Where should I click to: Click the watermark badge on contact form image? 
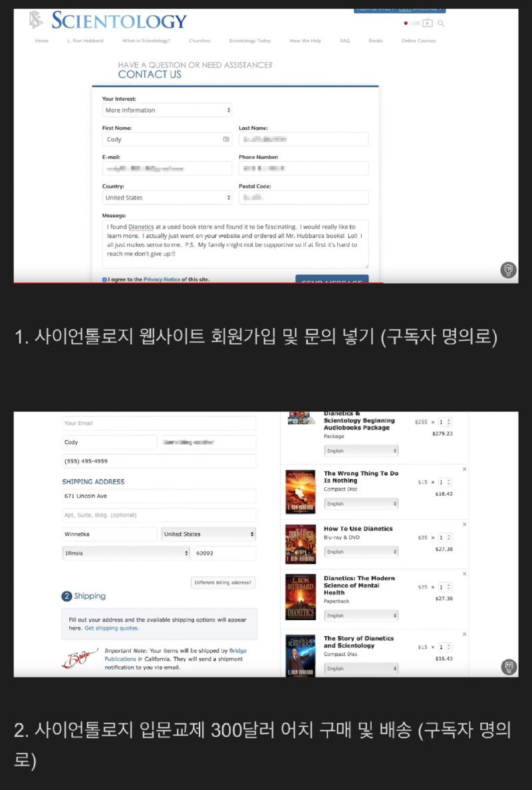[508, 270]
